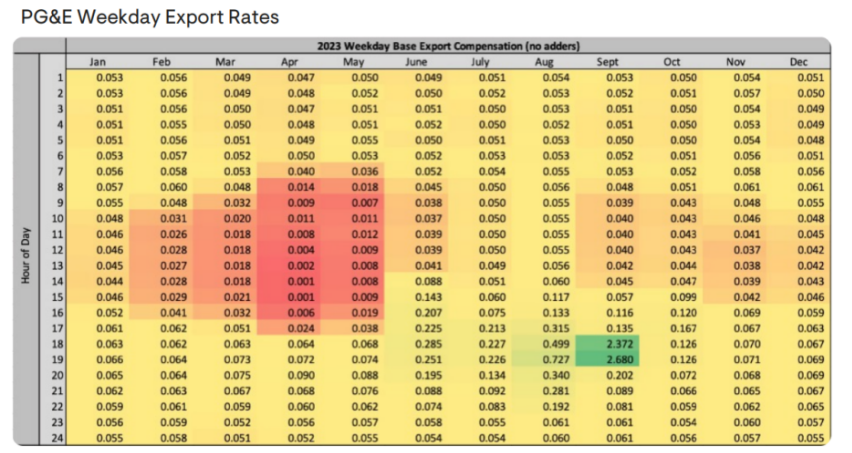This screenshot has height=453, width=852.
Task: Click hour row number 1
Action: pos(59,77)
